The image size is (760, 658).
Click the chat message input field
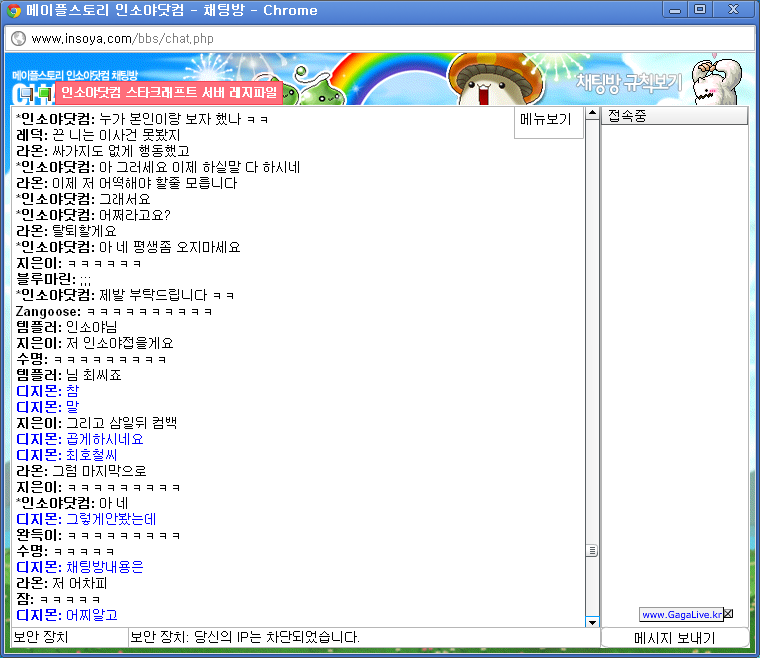pyautogui.click(x=364, y=637)
